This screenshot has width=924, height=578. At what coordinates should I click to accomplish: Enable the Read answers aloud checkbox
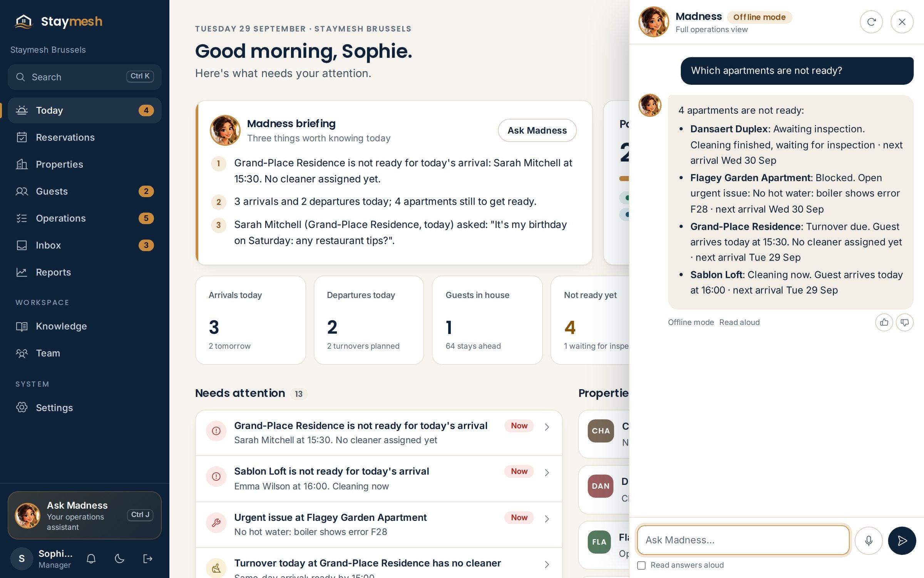641,565
